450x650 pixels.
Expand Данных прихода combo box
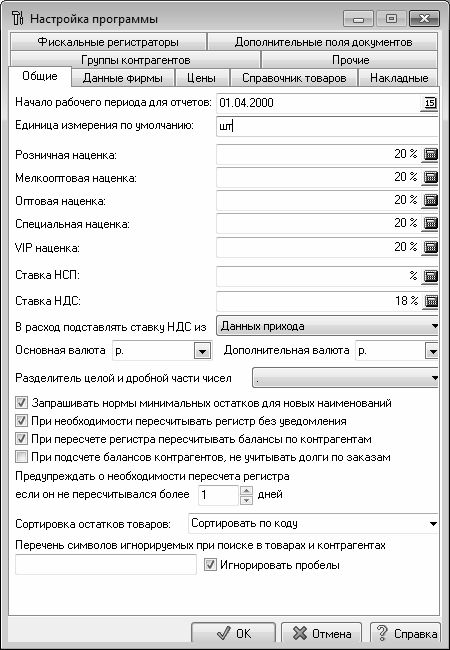click(433, 326)
